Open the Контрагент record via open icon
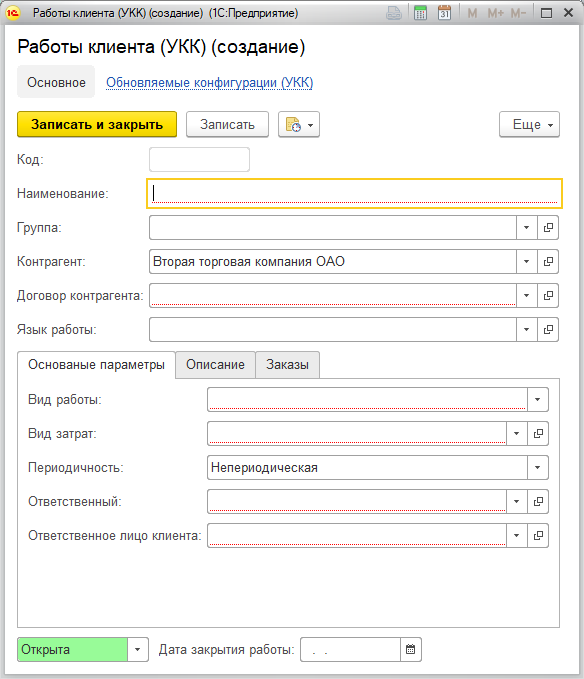Image resolution: width=584 pixels, height=679 pixels. 548,262
